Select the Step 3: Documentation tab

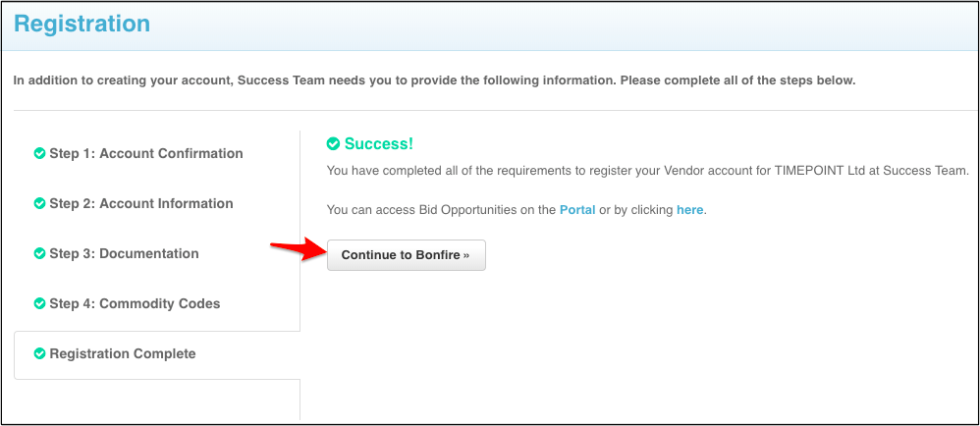pyautogui.click(x=124, y=254)
